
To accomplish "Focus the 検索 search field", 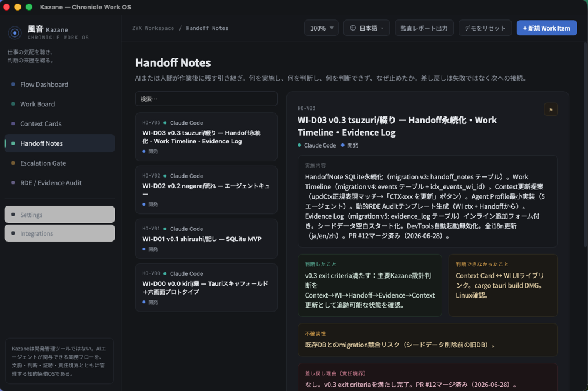I will 206,99.
